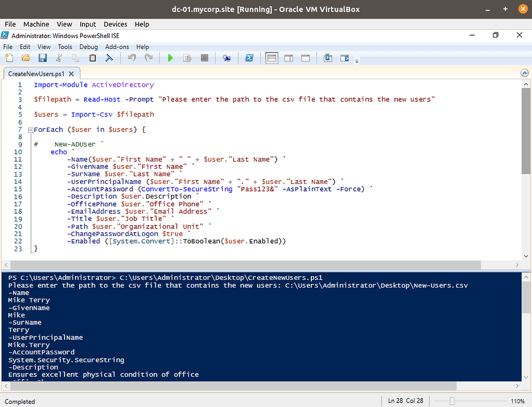Collapse the ForEach code block fold marker
Viewport: 532px width, 407px height.
pos(30,130)
